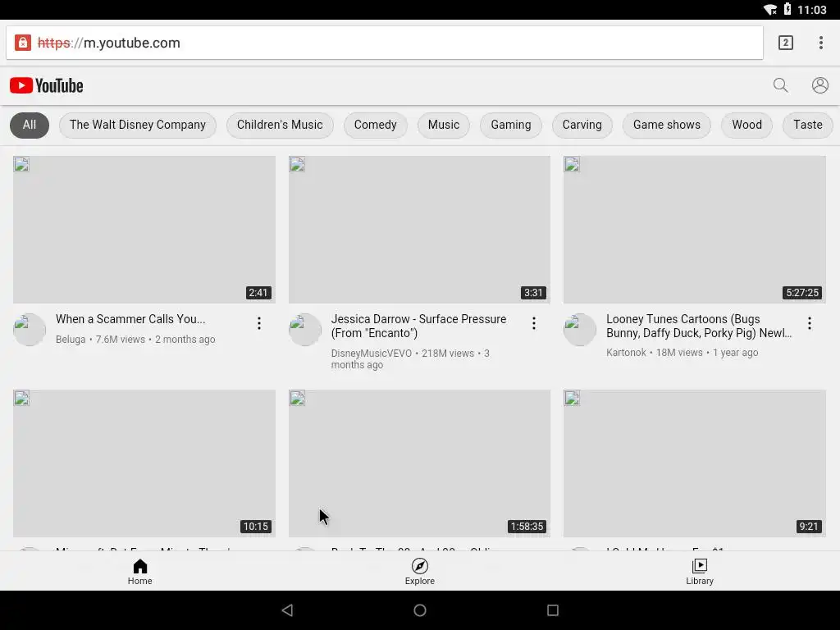Tap the Kartonok channel avatar
This screenshot has height=630, width=840.
click(580, 330)
